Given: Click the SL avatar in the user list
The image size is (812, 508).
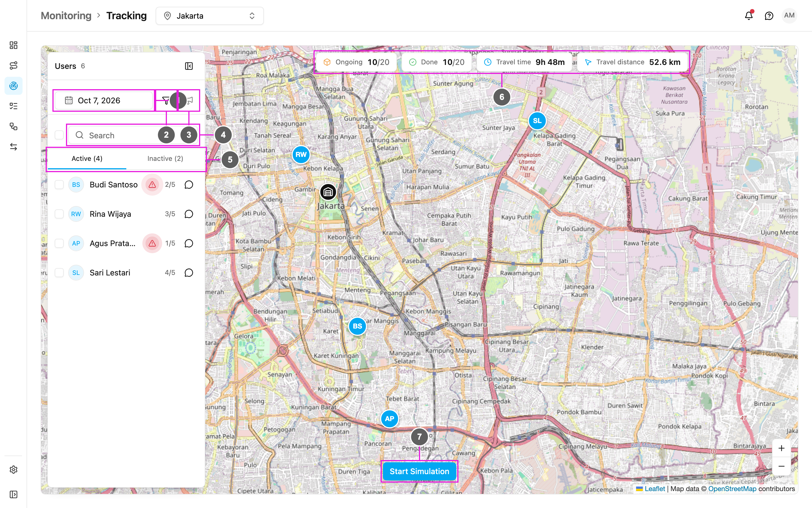Looking at the screenshot, I should [x=76, y=272].
